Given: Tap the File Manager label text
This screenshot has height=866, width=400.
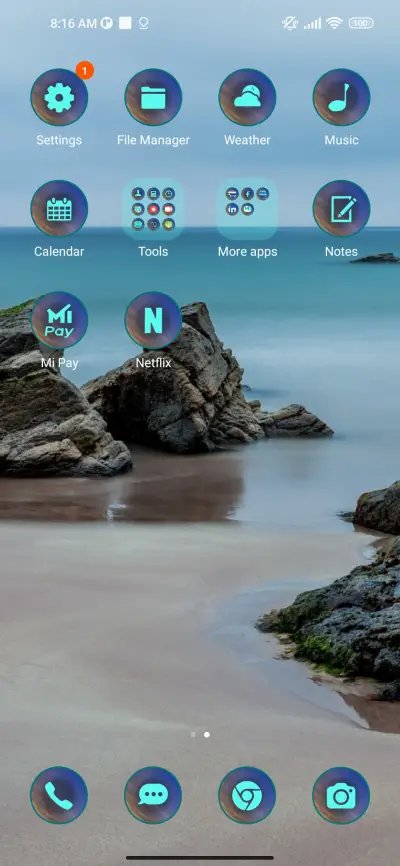Looking at the screenshot, I should tap(153, 140).
